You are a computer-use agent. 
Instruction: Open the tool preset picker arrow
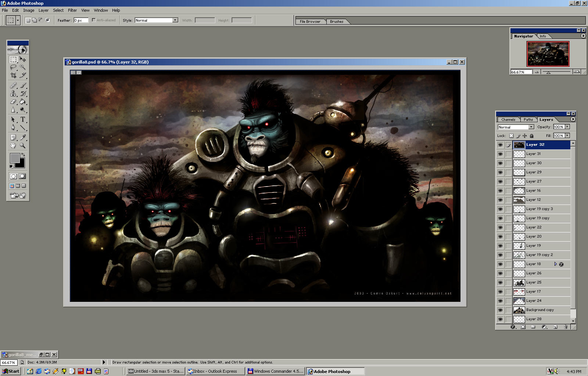(x=18, y=20)
